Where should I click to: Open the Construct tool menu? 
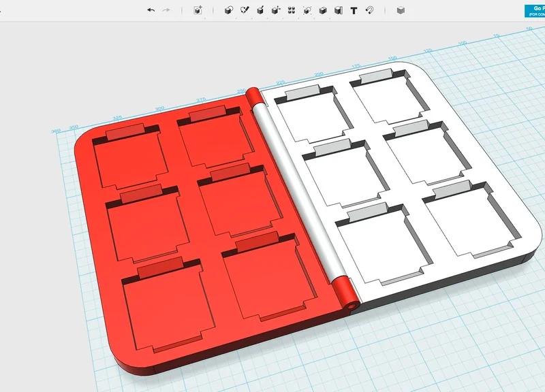pyautogui.click(x=260, y=10)
